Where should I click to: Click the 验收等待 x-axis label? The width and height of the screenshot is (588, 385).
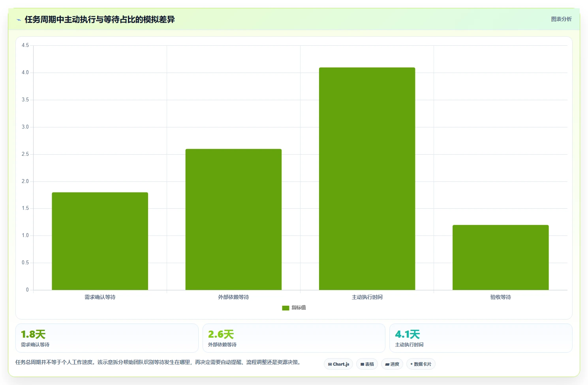click(500, 297)
